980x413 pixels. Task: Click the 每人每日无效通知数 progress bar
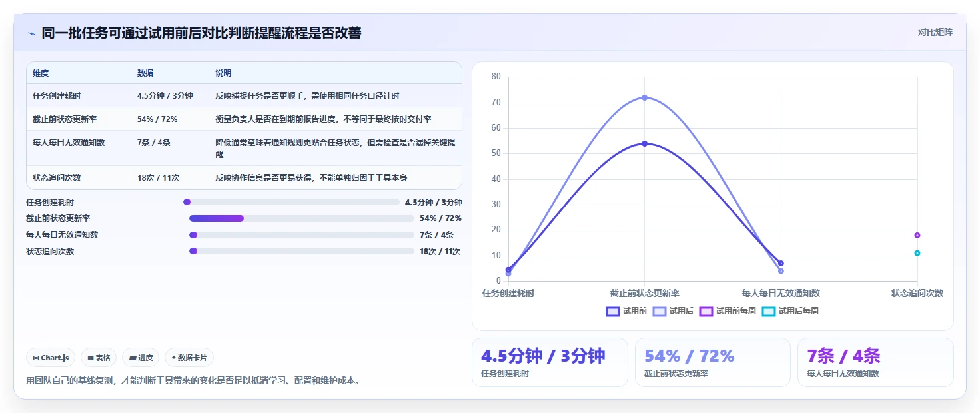(x=302, y=235)
